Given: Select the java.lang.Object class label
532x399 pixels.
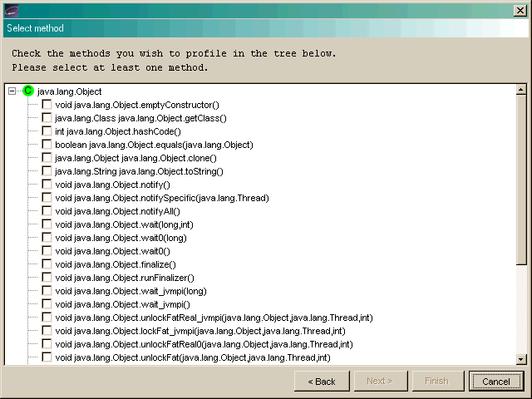Looking at the screenshot, I should pos(70,91).
